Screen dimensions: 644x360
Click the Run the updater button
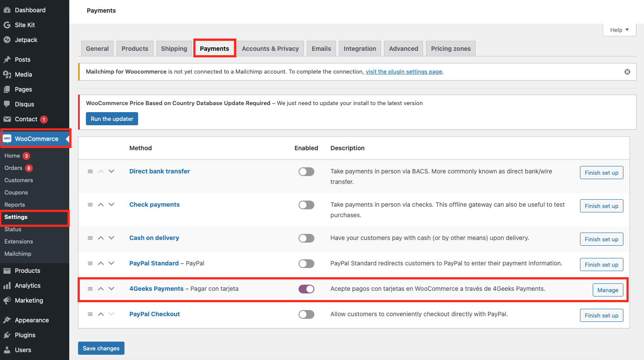[x=112, y=118]
